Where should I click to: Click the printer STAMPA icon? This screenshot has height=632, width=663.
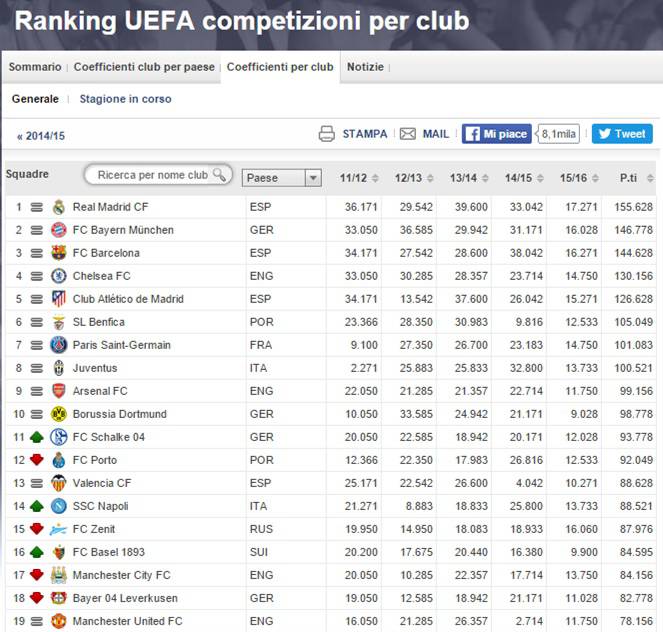(326, 134)
